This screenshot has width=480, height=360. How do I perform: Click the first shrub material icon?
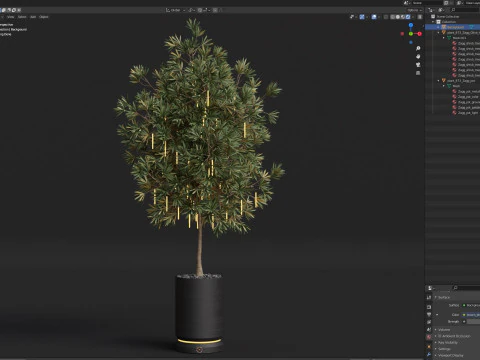454,43
